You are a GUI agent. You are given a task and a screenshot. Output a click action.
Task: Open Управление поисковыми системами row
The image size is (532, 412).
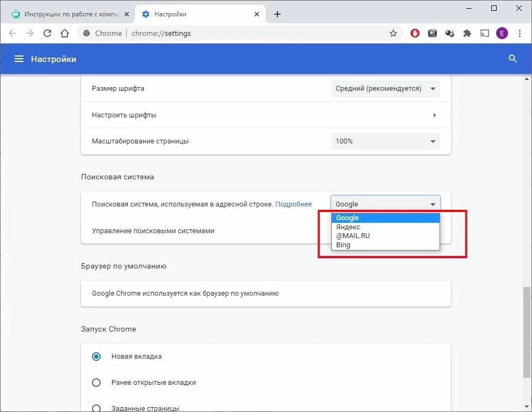pyautogui.click(x=265, y=230)
